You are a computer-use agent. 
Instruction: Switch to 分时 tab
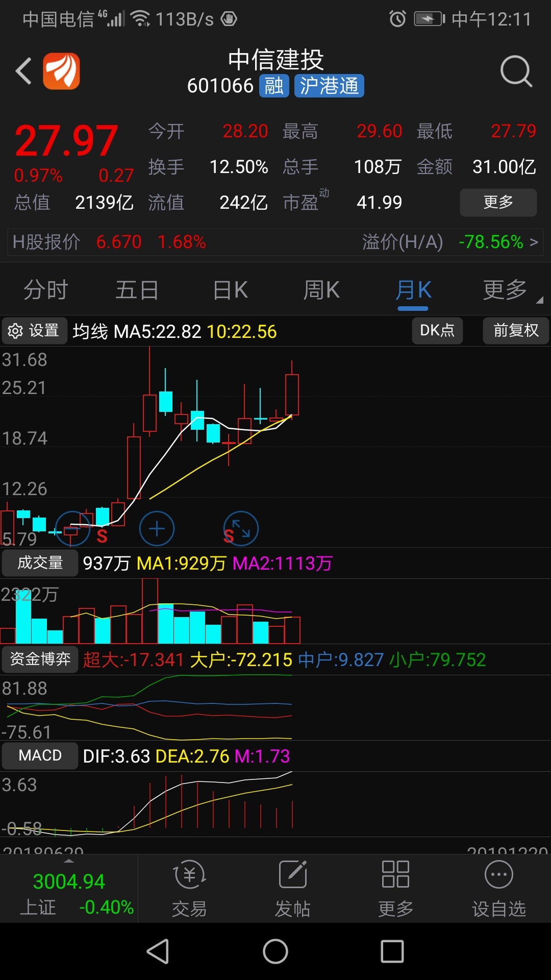pos(46,290)
